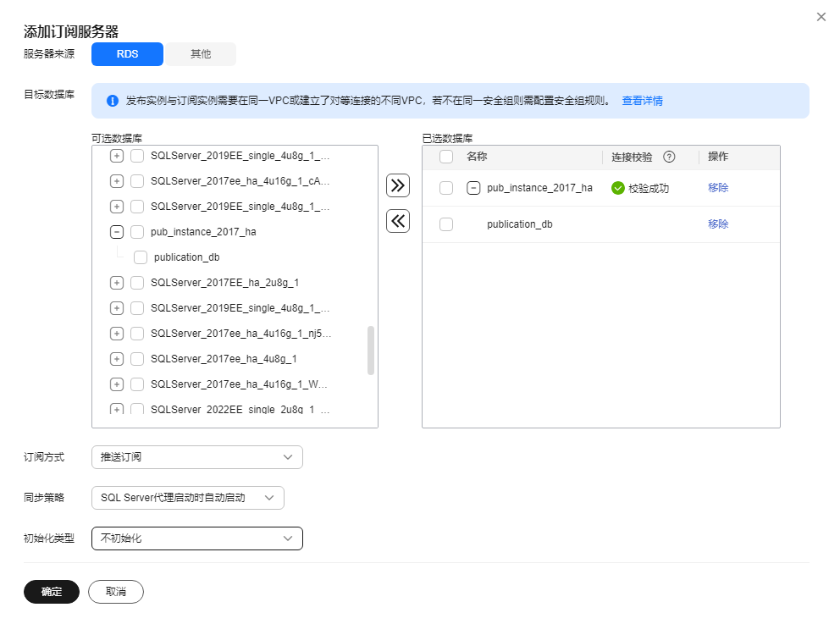Image resolution: width=840 pixels, height=624 pixels.
Task: Open the 查看详情 link
Action: pos(642,101)
